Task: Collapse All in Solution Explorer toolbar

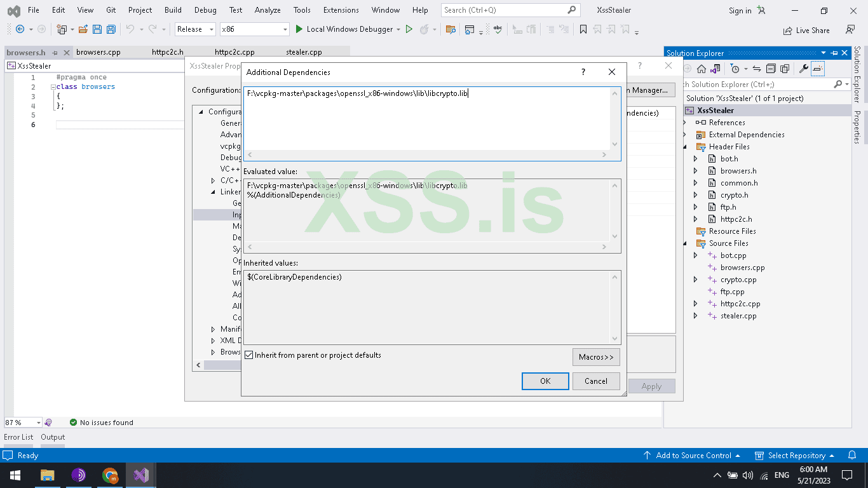Action: (771, 69)
